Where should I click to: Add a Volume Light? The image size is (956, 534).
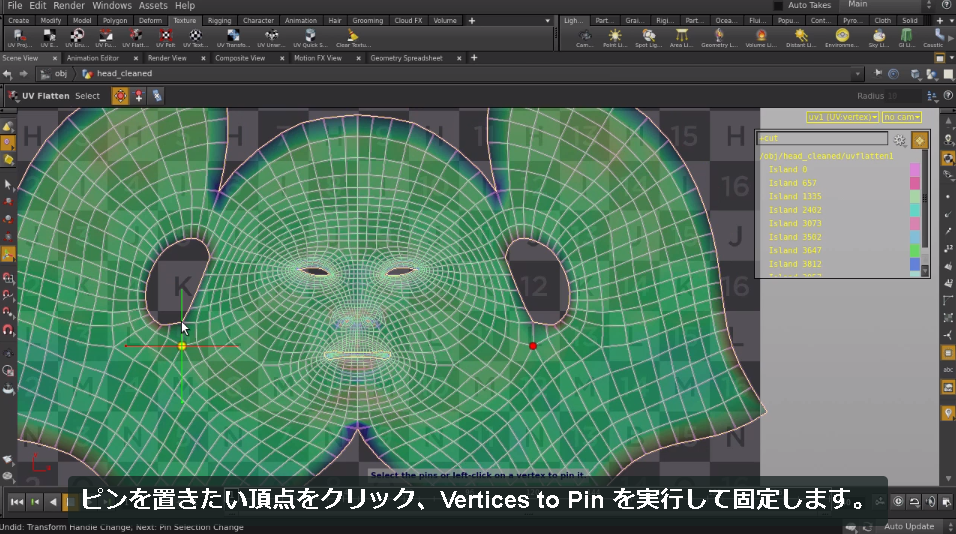pos(761,38)
